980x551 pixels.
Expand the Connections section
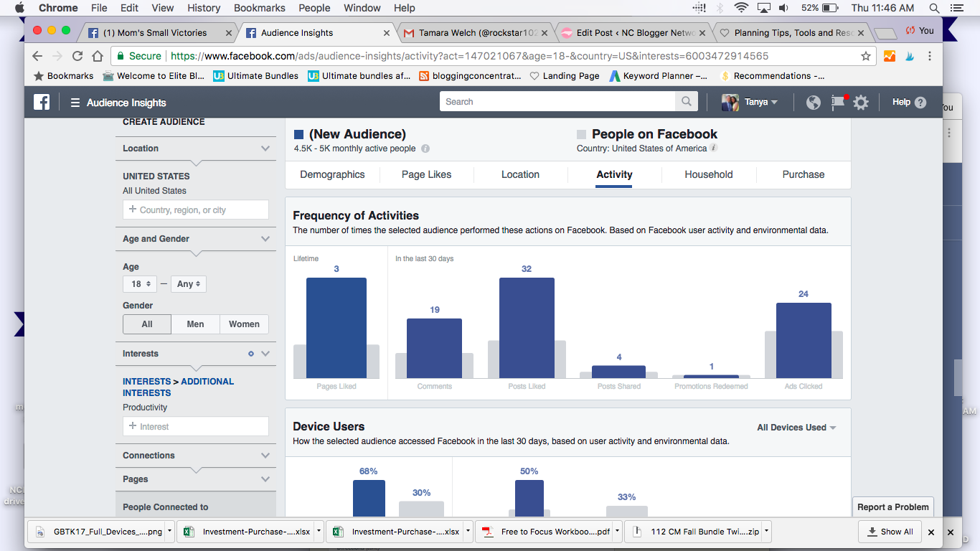pyautogui.click(x=265, y=456)
